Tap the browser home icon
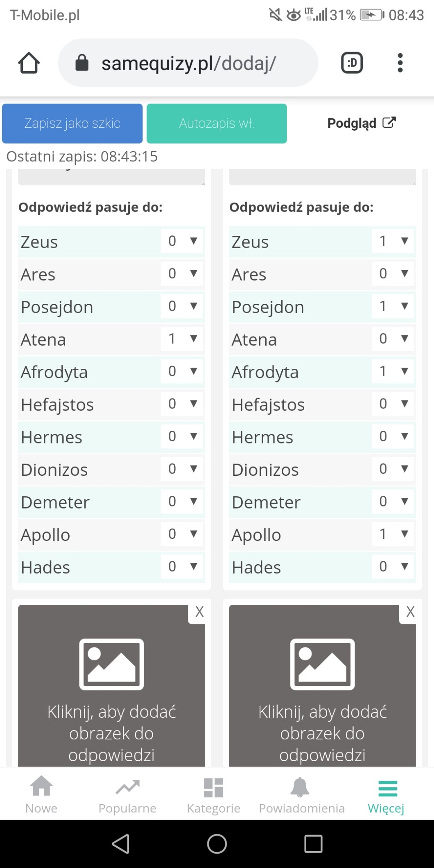434x868 pixels. 29,63
